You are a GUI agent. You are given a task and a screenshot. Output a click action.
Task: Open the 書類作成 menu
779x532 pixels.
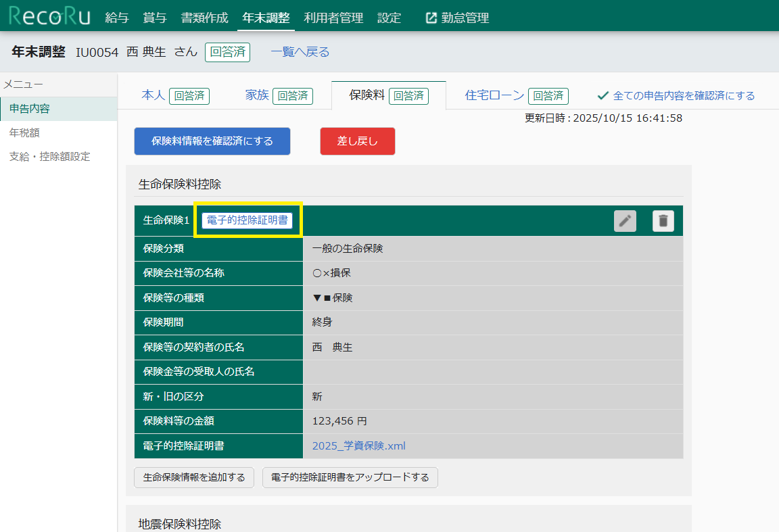coord(205,18)
